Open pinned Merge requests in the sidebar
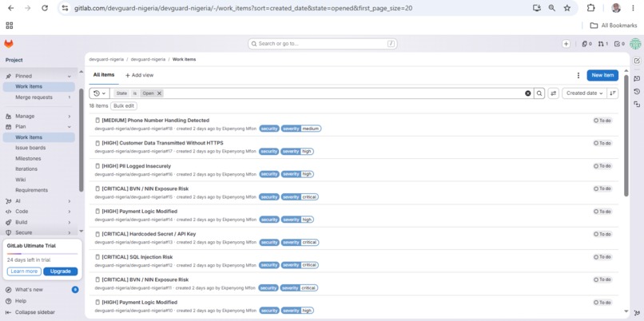 38,97
